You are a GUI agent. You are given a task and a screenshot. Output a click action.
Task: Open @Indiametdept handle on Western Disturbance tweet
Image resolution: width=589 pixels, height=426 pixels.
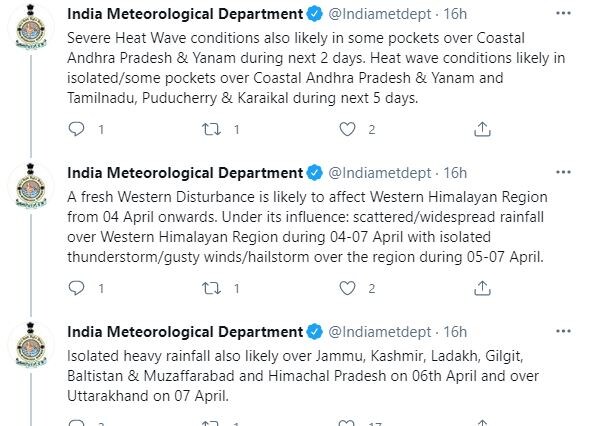[x=380, y=173]
